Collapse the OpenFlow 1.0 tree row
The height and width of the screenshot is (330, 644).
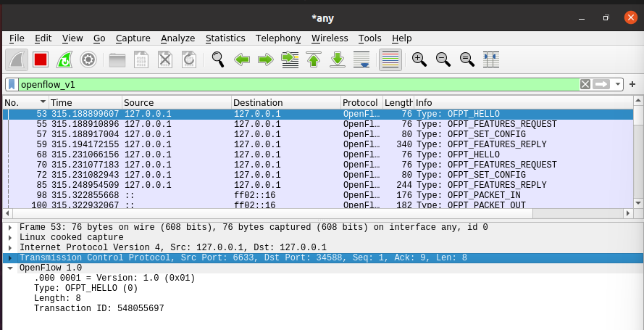(x=10, y=268)
